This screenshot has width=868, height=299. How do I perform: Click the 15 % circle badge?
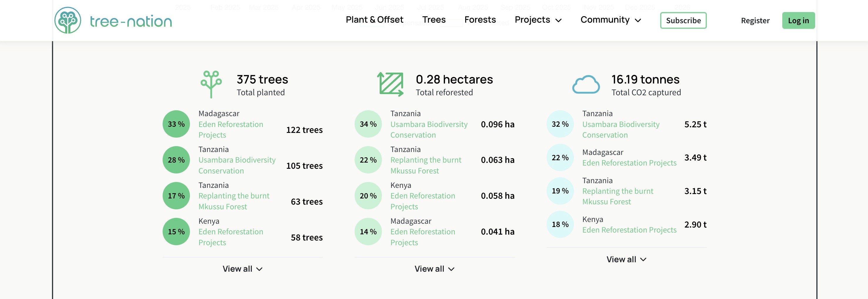click(176, 231)
